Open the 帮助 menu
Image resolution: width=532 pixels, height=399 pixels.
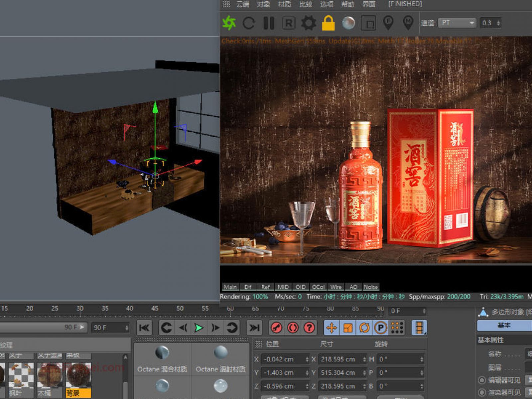point(347,4)
